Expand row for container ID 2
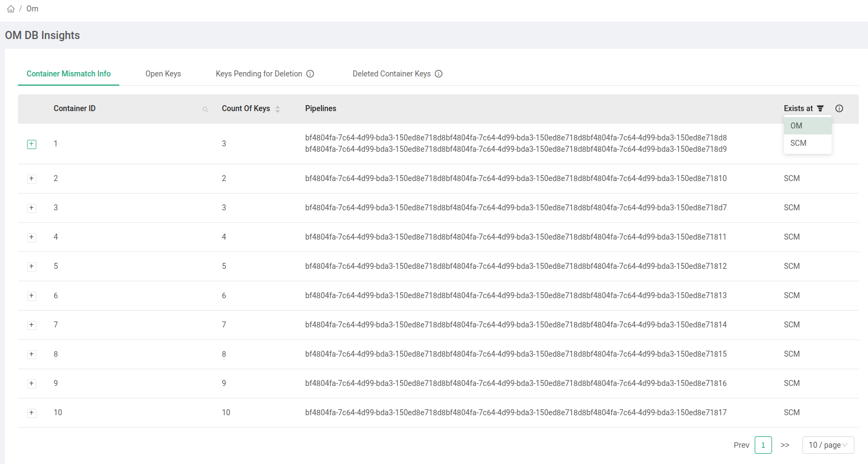 click(32, 179)
